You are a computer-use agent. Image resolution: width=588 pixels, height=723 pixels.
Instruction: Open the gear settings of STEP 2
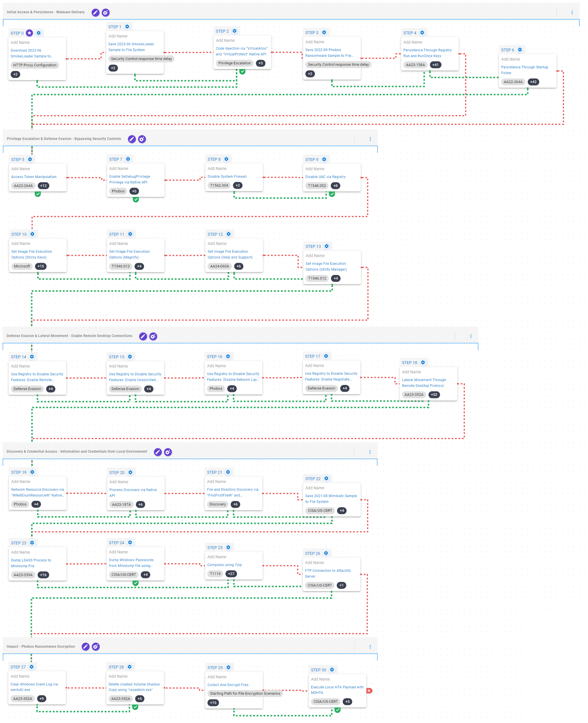234,31
